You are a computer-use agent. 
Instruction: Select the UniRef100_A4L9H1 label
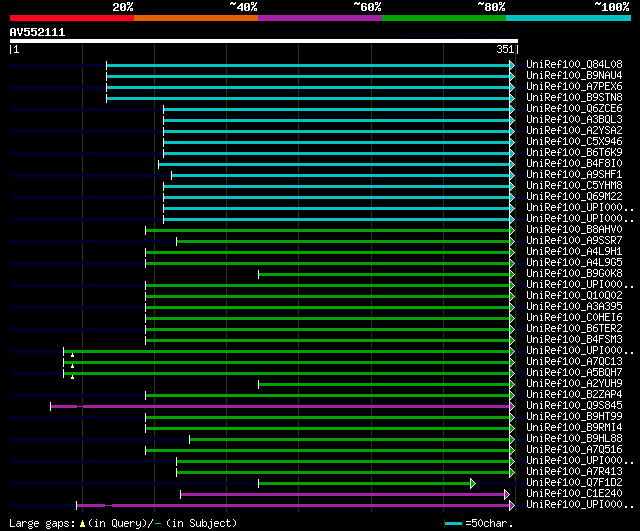click(x=574, y=252)
